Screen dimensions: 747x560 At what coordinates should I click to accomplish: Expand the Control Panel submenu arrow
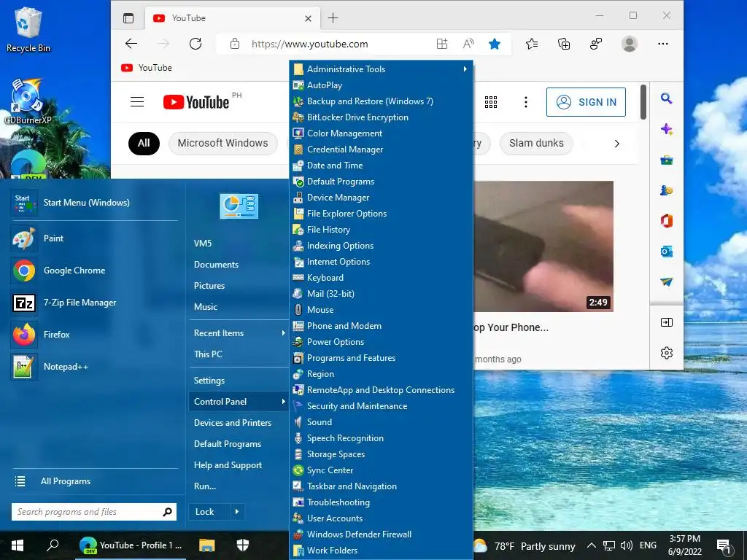coord(284,402)
